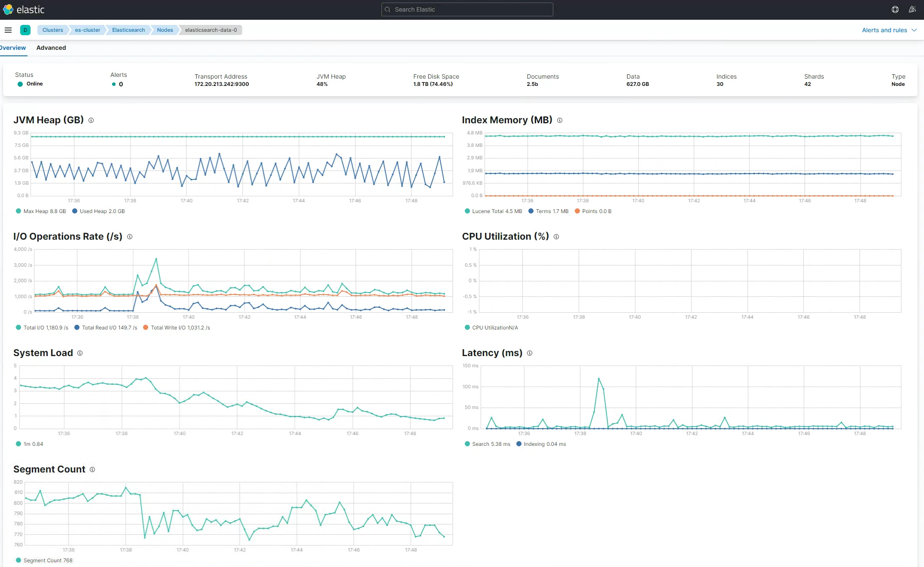
Task: Toggle the Used Heap legend series
Action: [x=98, y=211]
